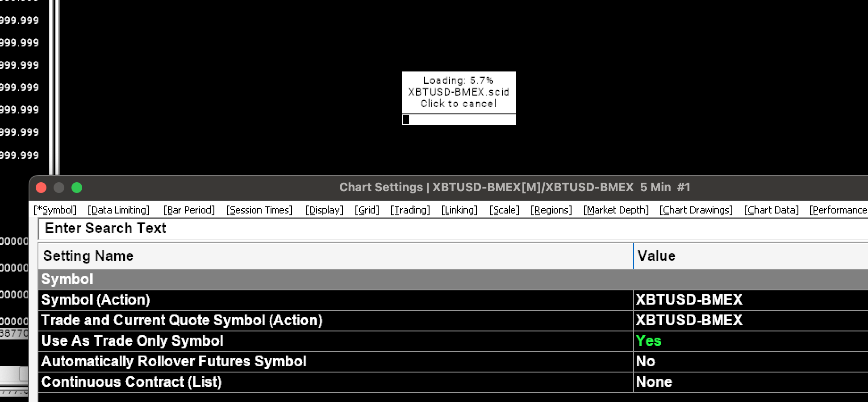The image size is (868, 402).
Task: Go to the [Chart Drawings] tab
Action: [696, 210]
